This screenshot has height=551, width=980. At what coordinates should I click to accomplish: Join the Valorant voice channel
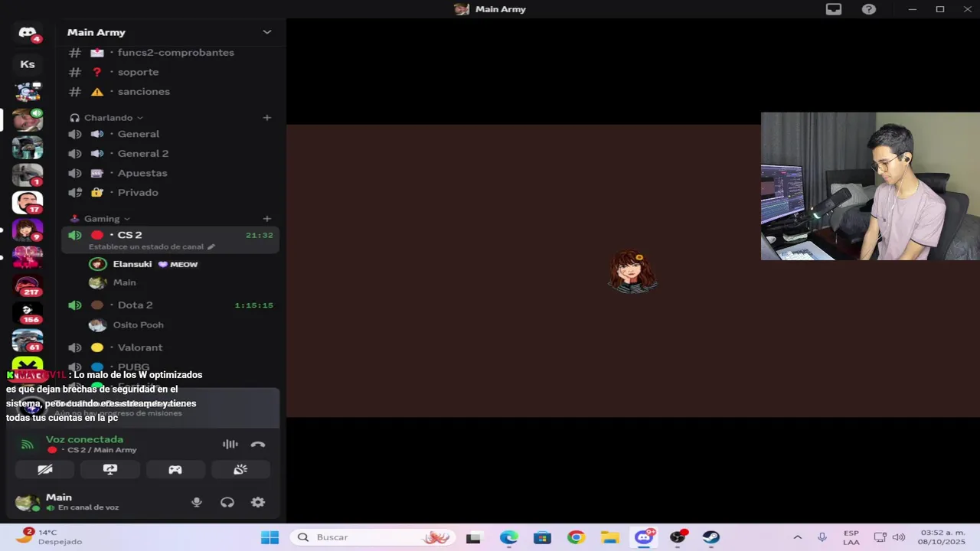[170, 347]
